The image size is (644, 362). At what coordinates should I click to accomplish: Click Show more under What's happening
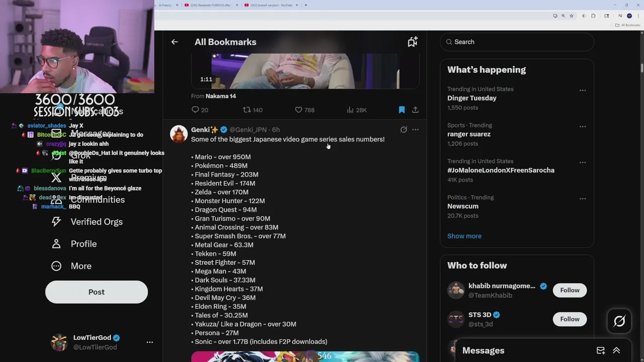(x=464, y=236)
